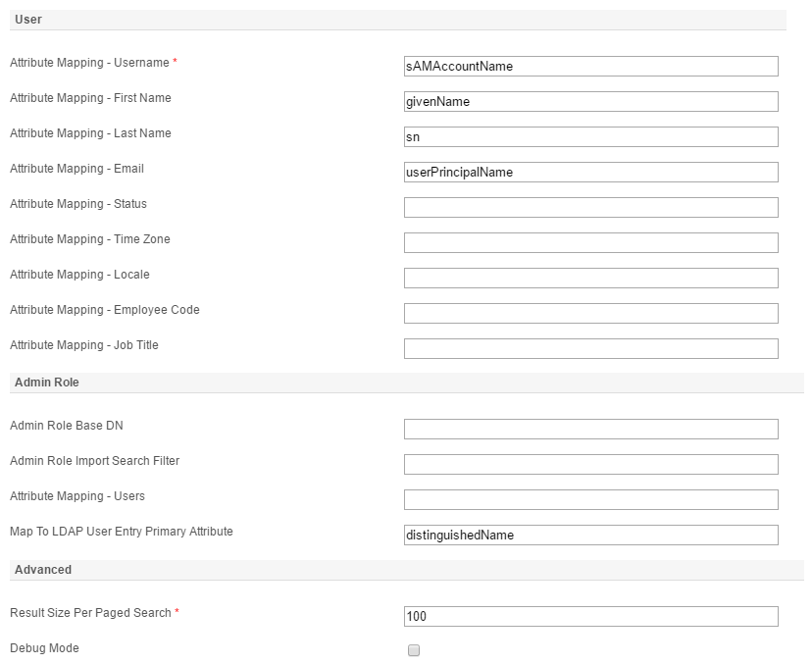The image size is (812, 664).
Task: Click the Debug Mode label
Action: [44, 648]
